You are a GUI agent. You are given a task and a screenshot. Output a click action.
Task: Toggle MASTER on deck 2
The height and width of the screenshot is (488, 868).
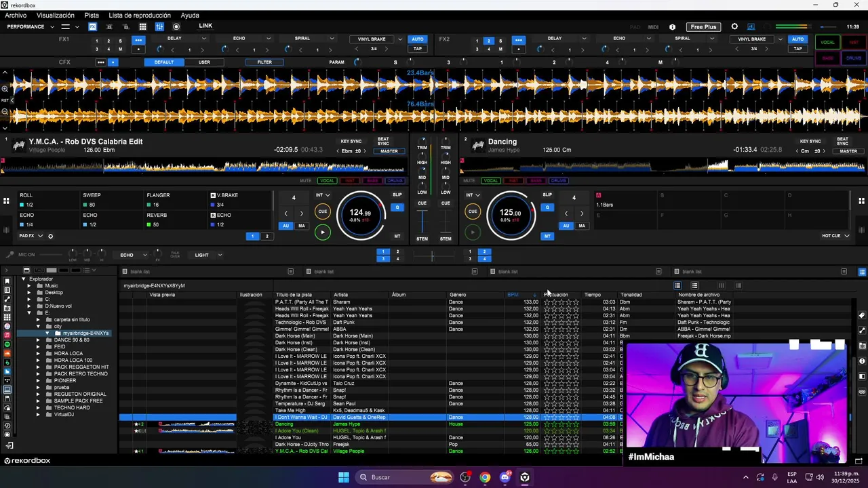[x=848, y=151]
